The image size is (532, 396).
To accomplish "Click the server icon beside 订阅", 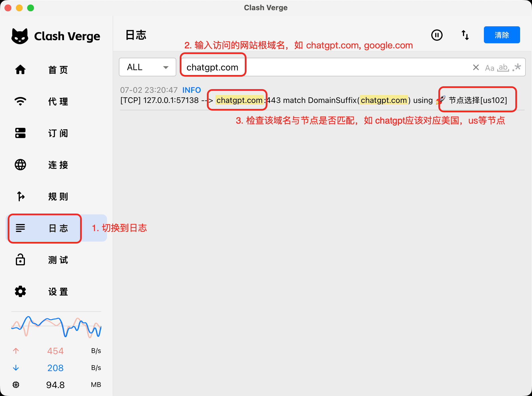I will pyautogui.click(x=20, y=133).
